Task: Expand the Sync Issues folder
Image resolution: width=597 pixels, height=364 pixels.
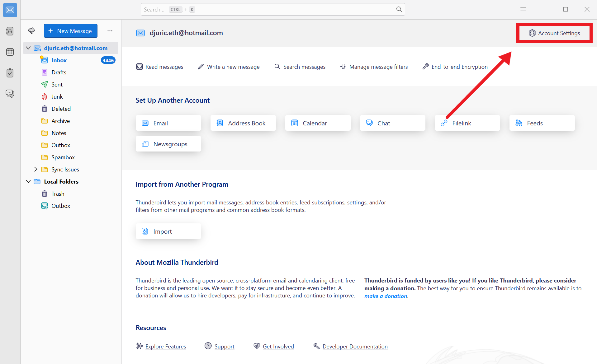Action: (x=36, y=169)
